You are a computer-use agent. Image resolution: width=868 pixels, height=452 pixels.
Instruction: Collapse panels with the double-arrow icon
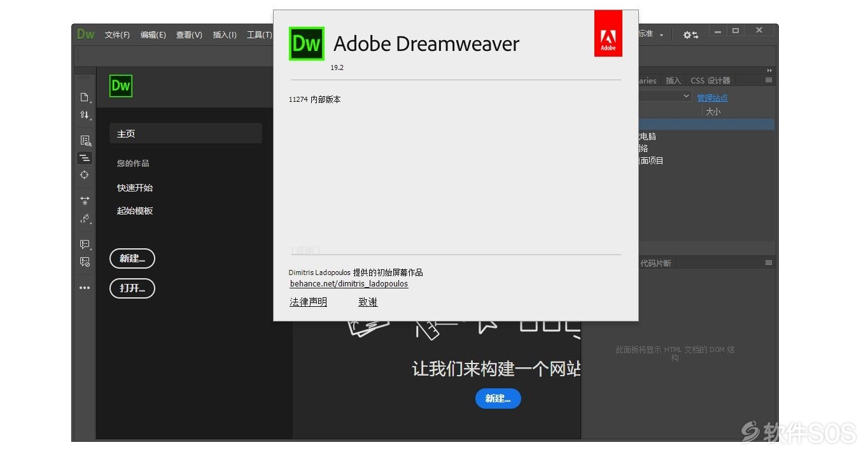769,71
